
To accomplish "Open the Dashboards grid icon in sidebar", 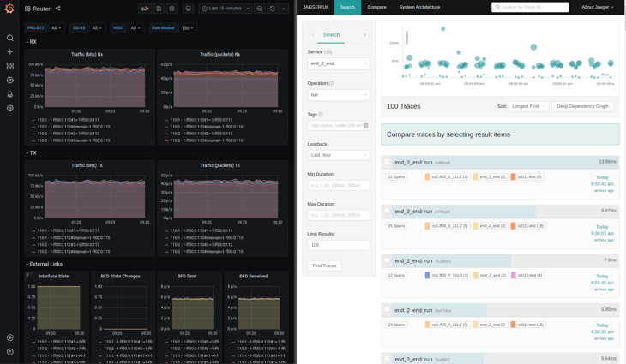I will pyautogui.click(x=10, y=66).
